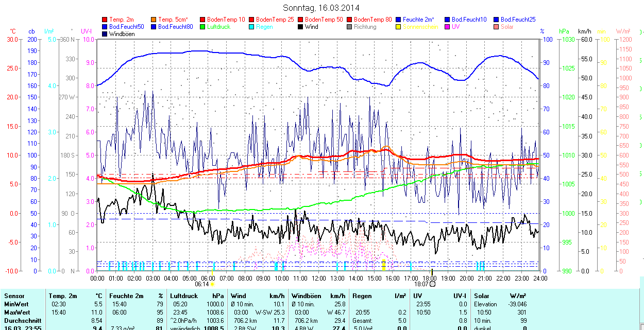This screenshot has width=644, height=330.
Task: Click the 12:00 time axis label
Action: pyautogui.click(x=319, y=278)
